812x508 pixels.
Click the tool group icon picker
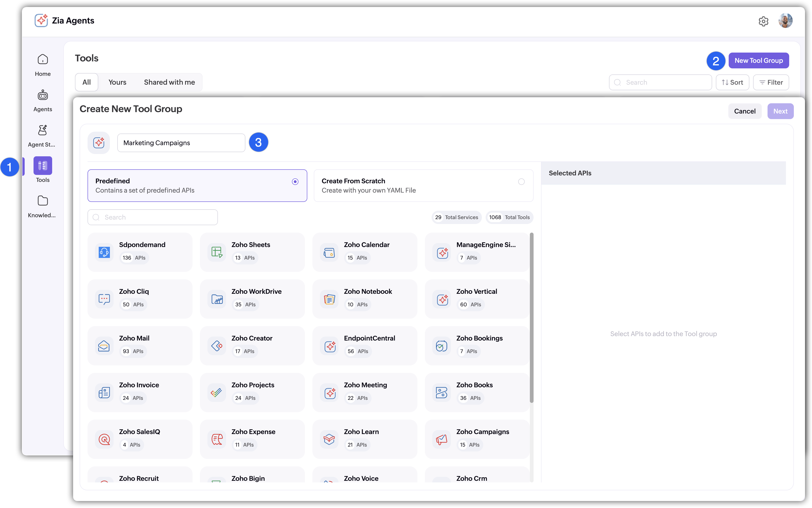coord(99,143)
